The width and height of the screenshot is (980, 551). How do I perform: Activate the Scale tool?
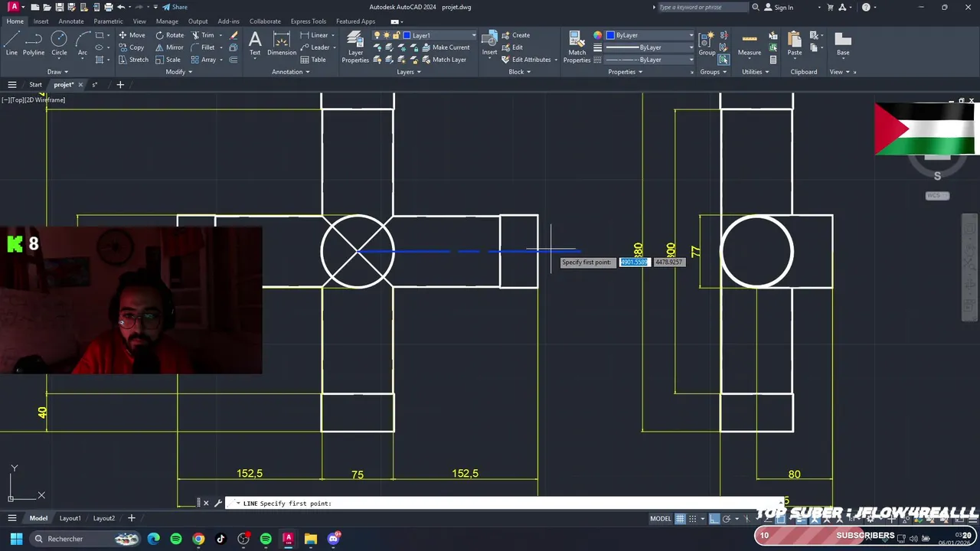[x=168, y=60]
